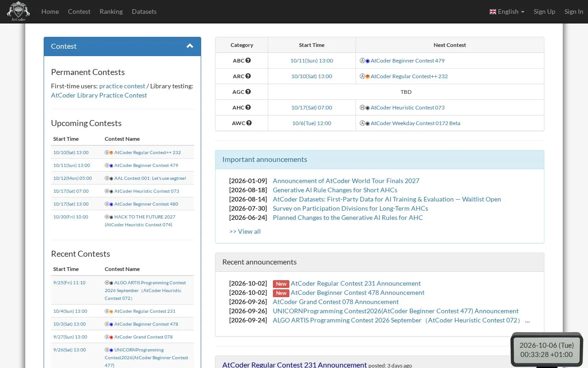
Task: Open the ALGO ARTIS contest in Recent Contests
Action: [x=145, y=290]
